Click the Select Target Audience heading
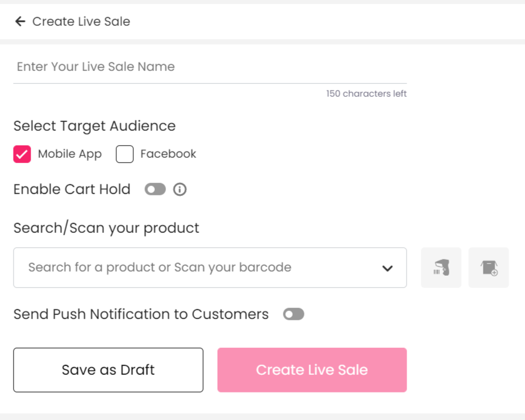Screen dimensions: 525x420 coord(94,126)
